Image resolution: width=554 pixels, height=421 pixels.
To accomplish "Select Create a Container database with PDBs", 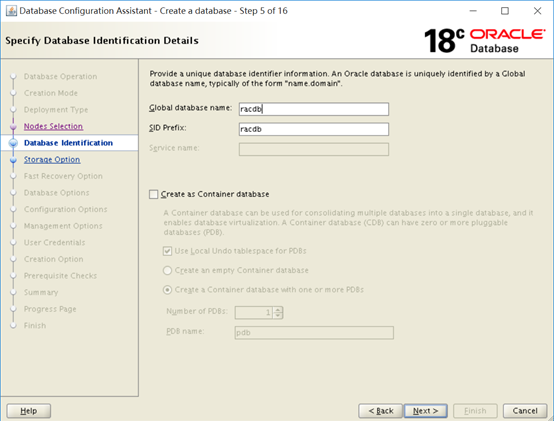I will pyautogui.click(x=167, y=290).
